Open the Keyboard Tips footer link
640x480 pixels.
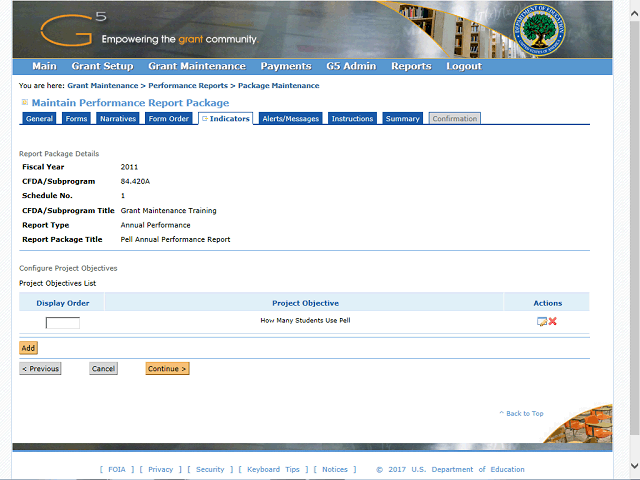click(273, 469)
